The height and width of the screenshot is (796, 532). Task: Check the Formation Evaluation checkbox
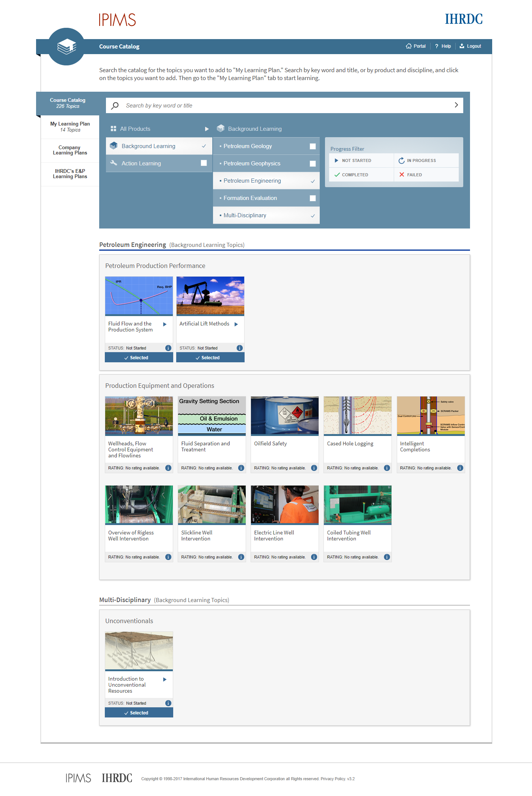click(x=313, y=198)
